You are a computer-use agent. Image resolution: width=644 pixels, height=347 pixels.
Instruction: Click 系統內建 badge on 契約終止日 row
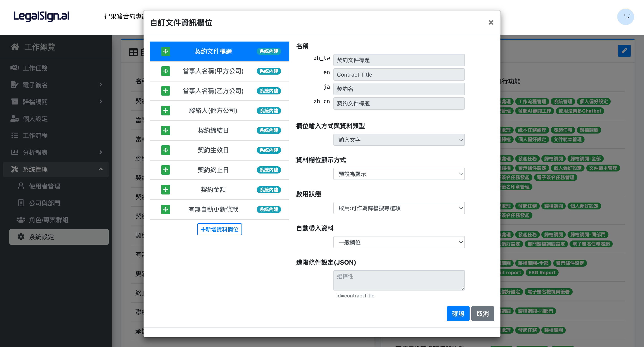(x=269, y=170)
